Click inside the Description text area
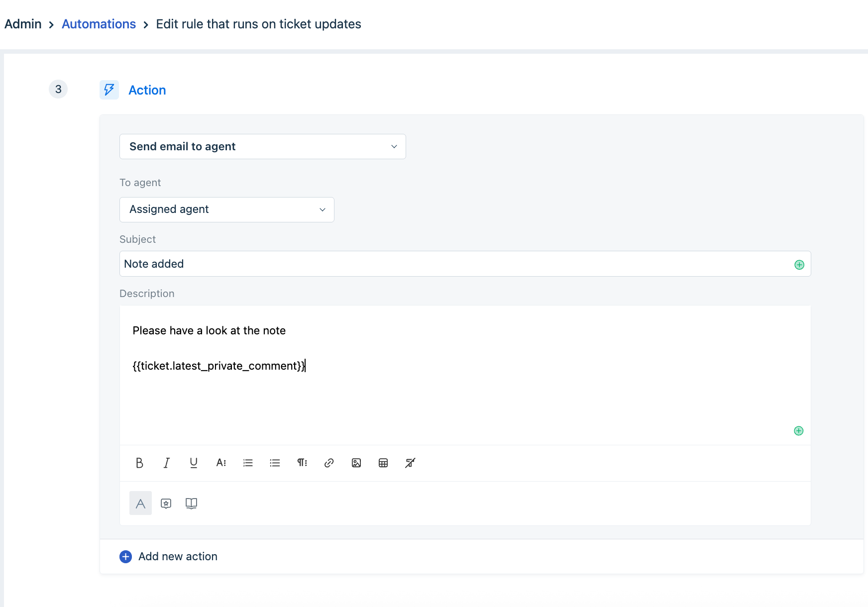The width and height of the screenshot is (868, 607). coord(465,375)
